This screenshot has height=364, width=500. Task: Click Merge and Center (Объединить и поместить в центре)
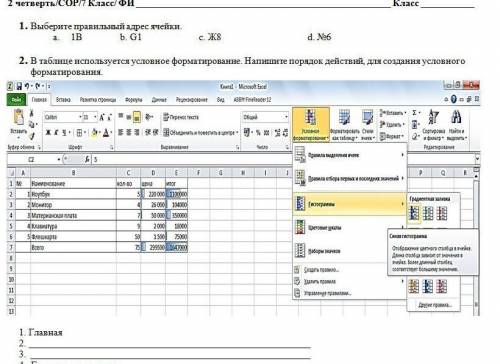(200, 133)
